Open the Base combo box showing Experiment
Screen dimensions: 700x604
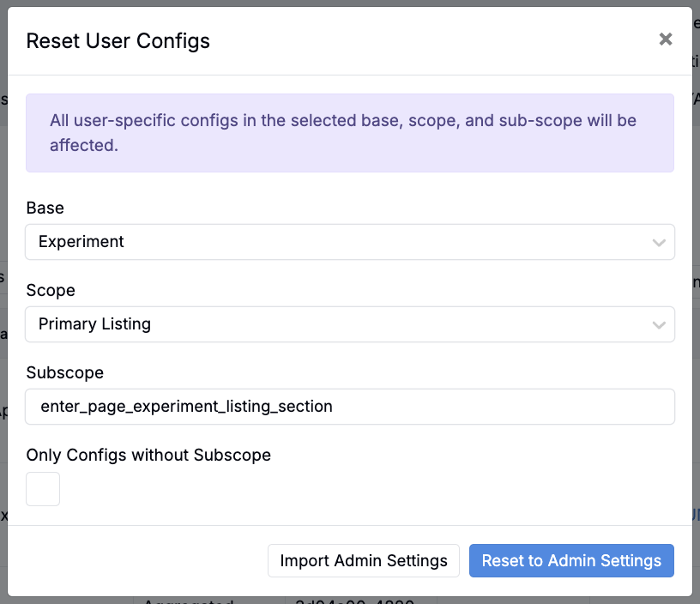343,242
